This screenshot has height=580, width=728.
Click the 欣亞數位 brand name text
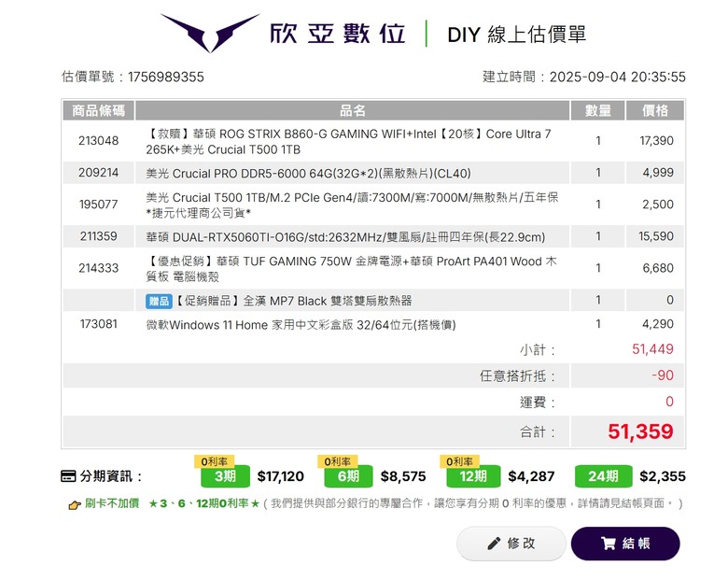(338, 34)
